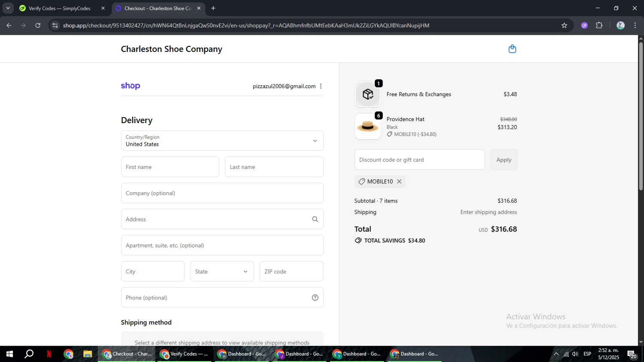Image resolution: width=644 pixels, height=362 pixels.
Task: Focus the Last name field
Action: click(274, 167)
